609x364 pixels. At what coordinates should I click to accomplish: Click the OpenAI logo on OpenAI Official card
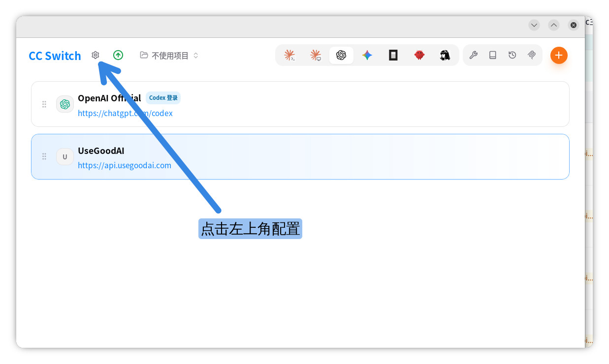(x=65, y=104)
